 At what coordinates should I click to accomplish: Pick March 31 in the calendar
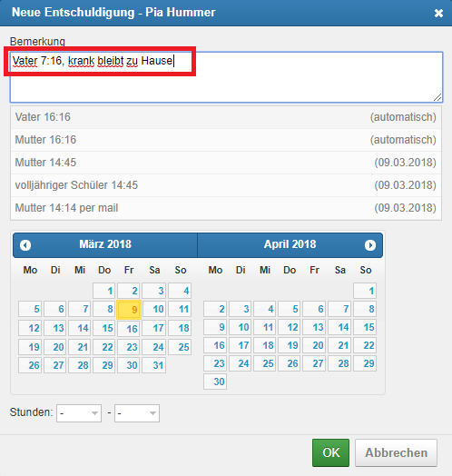tap(154, 365)
